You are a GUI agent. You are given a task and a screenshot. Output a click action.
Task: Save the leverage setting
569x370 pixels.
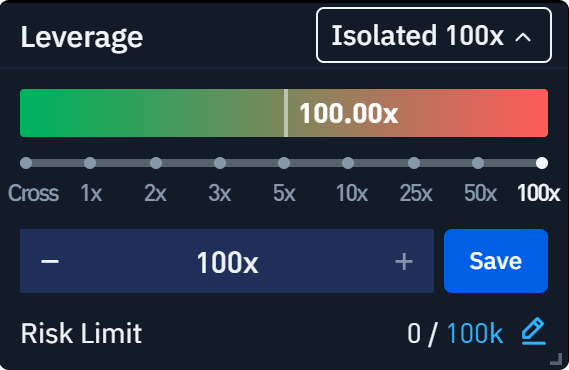pos(496,261)
